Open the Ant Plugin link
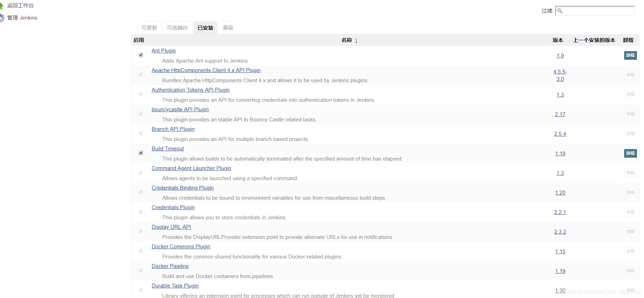The image size is (644, 298). pyautogui.click(x=164, y=51)
